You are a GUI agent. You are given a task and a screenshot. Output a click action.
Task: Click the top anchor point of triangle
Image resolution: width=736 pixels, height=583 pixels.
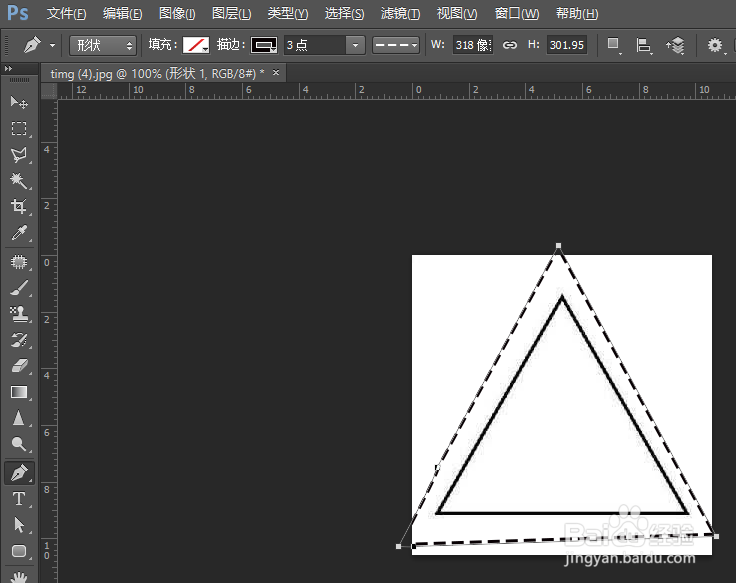pos(558,245)
